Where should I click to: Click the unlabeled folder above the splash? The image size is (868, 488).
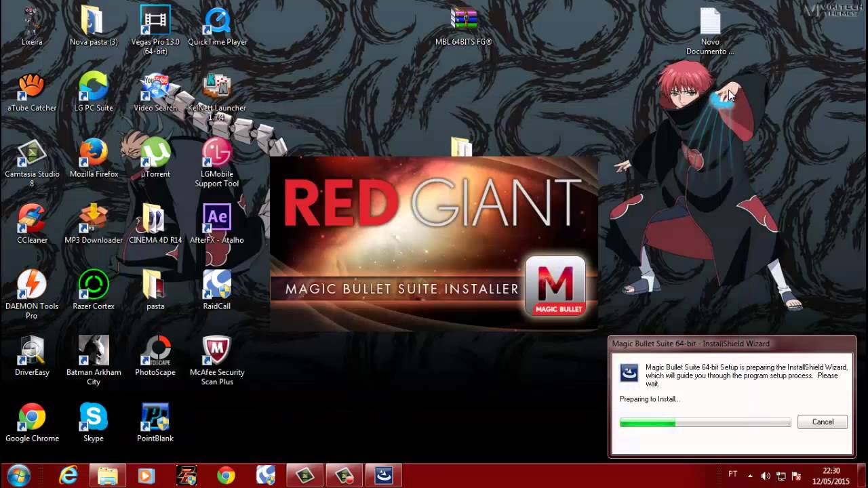coord(461,147)
